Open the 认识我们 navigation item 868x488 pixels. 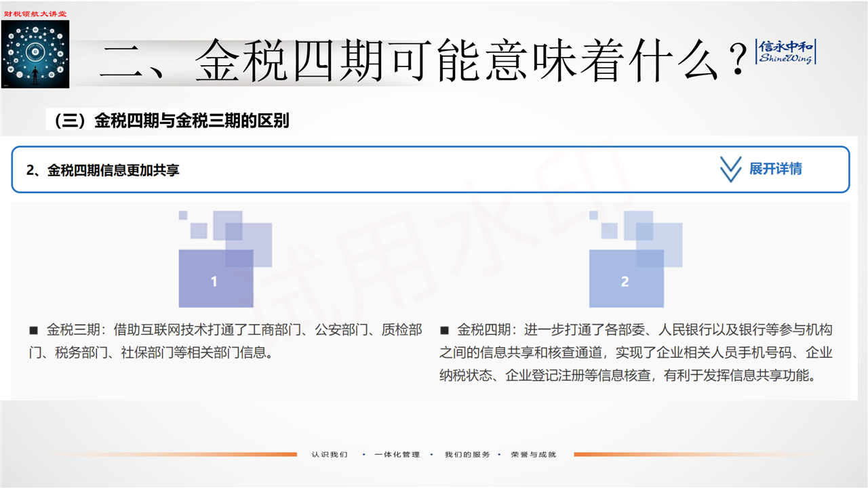pyautogui.click(x=330, y=454)
